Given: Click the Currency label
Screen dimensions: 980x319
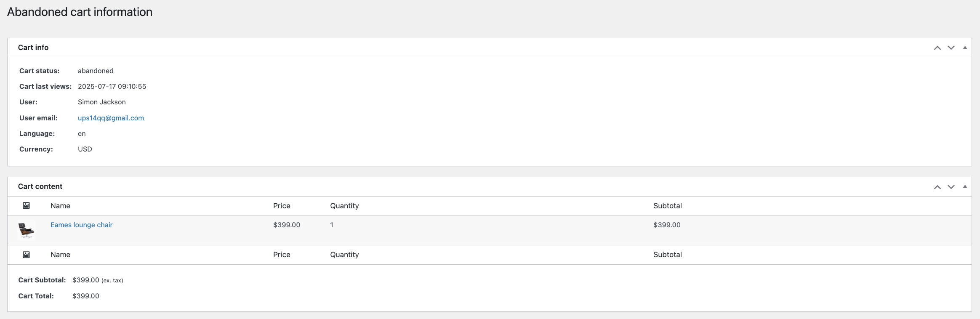Looking at the screenshot, I should [36, 149].
